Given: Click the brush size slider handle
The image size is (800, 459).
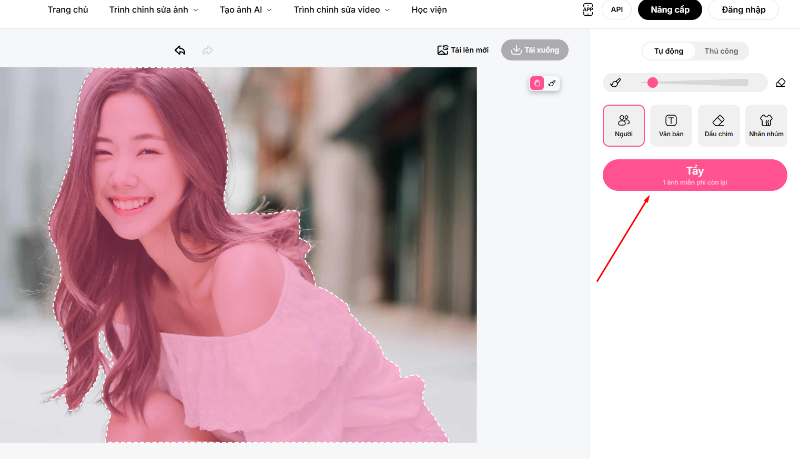Looking at the screenshot, I should click(x=652, y=83).
